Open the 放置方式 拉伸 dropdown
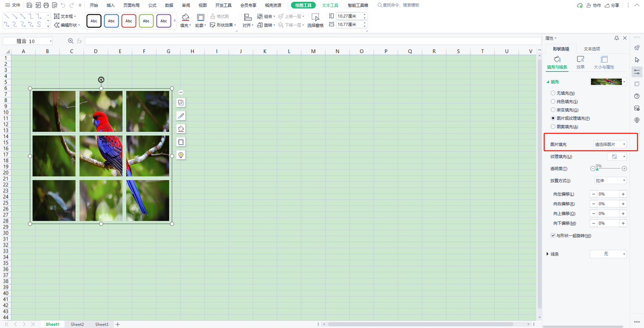 pos(610,181)
